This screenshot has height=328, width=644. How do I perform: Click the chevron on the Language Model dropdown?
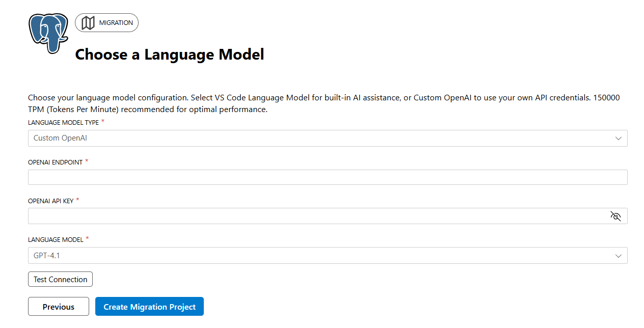618,255
